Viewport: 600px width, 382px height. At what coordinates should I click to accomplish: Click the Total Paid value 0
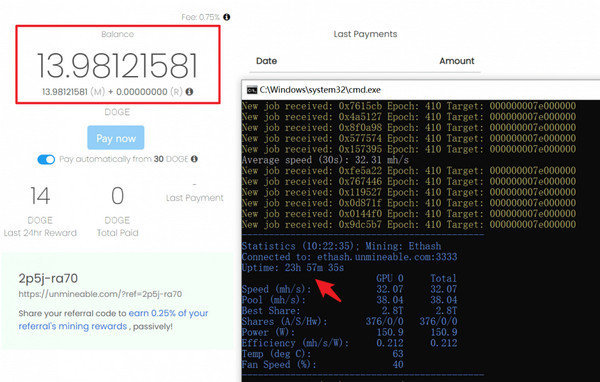(117, 196)
